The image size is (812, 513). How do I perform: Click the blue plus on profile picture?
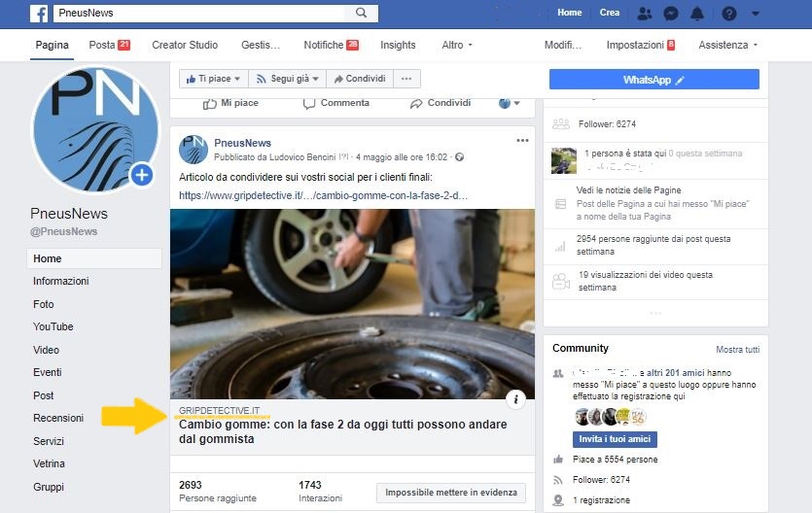[x=142, y=175]
